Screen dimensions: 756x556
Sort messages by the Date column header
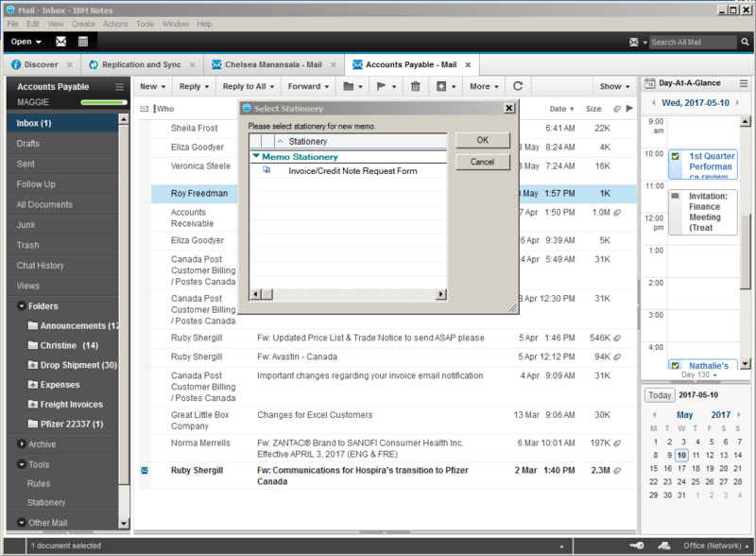pyautogui.click(x=561, y=109)
